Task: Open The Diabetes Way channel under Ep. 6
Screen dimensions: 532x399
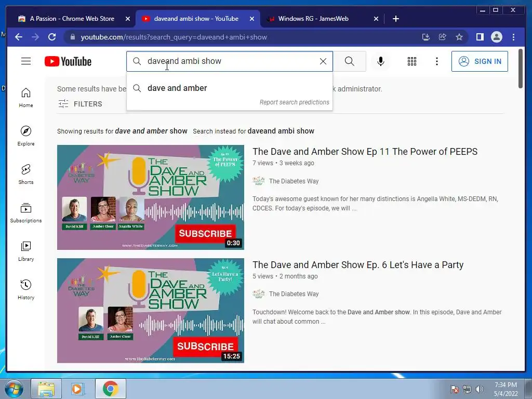Action: coord(294,294)
